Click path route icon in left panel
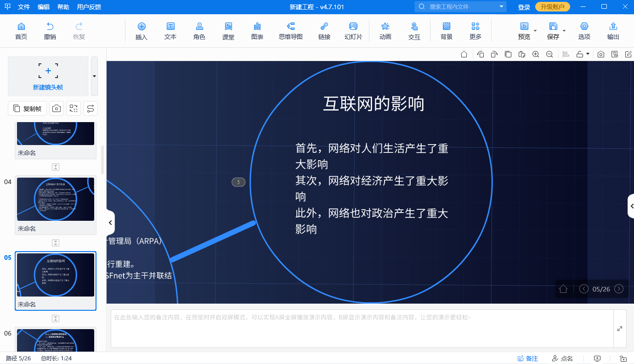The height and width of the screenshot is (364, 634). (91, 108)
